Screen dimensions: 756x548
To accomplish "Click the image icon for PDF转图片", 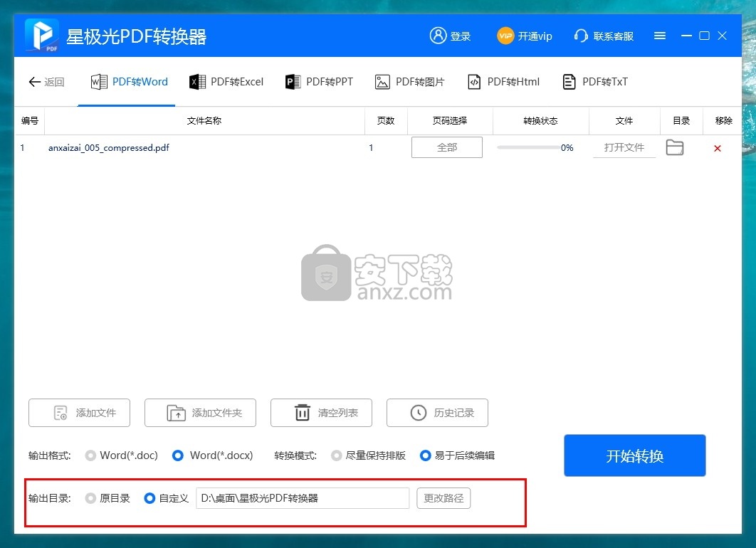I will click(x=382, y=82).
